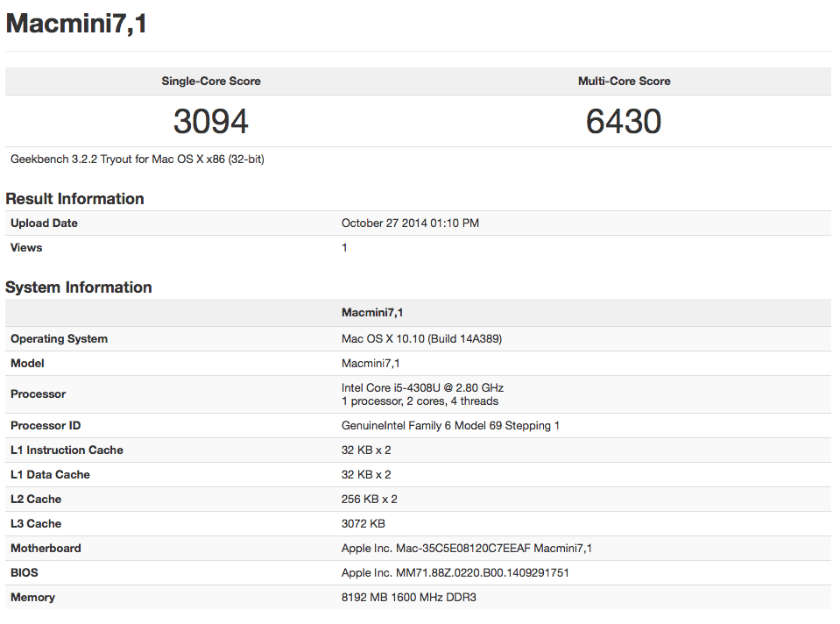Screen dimensions: 840x624
Task: Select the Geekbench 3.2.2 Tryout version line
Action: tap(138, 160)
